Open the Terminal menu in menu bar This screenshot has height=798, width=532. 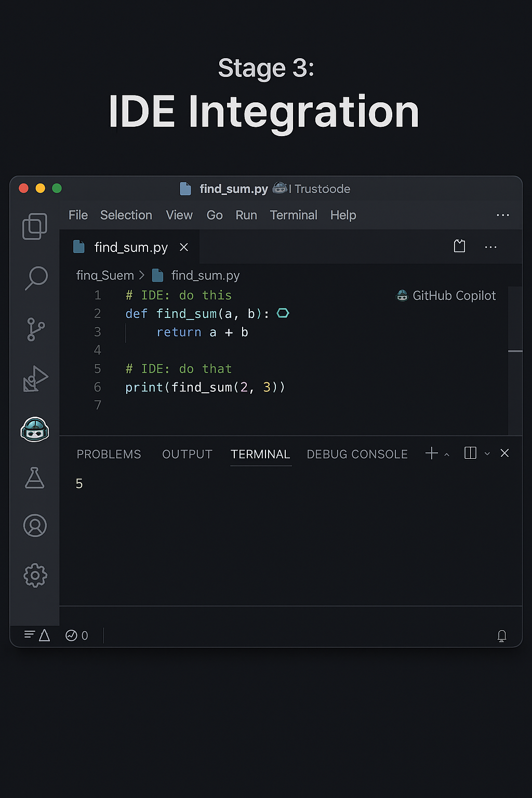coord(293,215)
